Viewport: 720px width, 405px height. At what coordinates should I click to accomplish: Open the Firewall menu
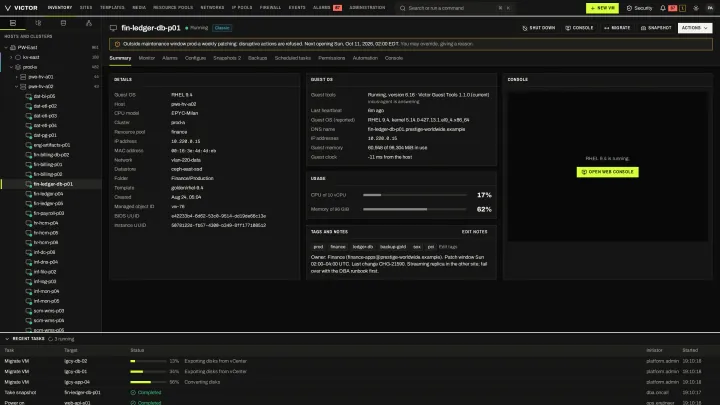pos(270,8)
